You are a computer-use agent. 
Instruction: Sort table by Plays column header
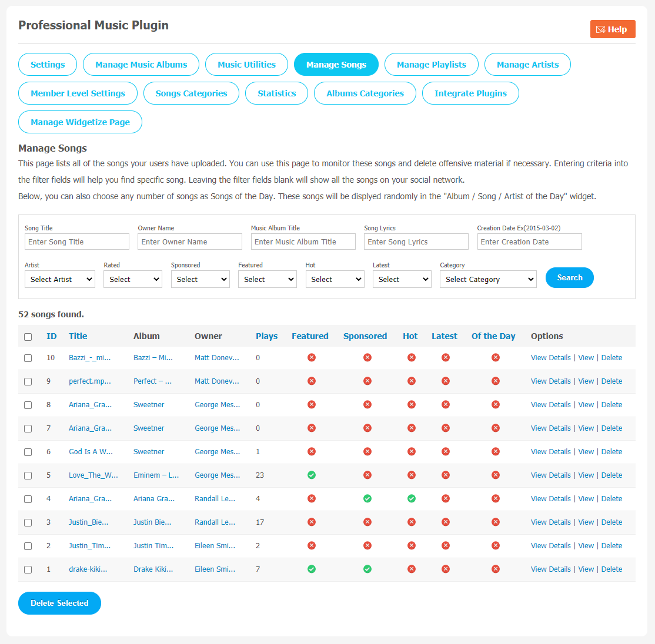point(266,336)
